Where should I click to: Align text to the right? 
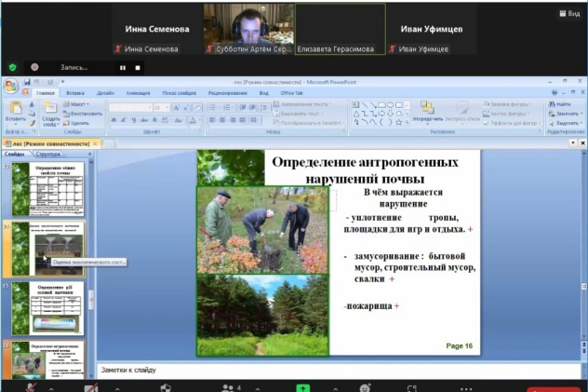click(233, 120)
